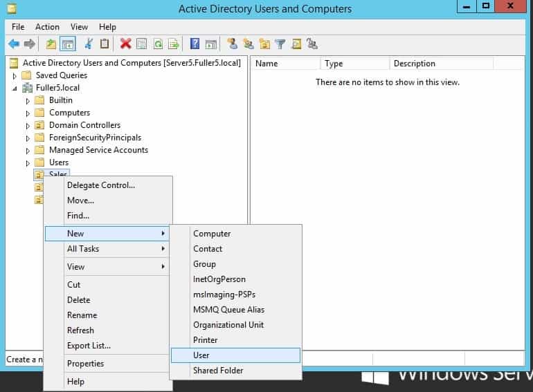Click the app icon in title bar

coord(12,8)
